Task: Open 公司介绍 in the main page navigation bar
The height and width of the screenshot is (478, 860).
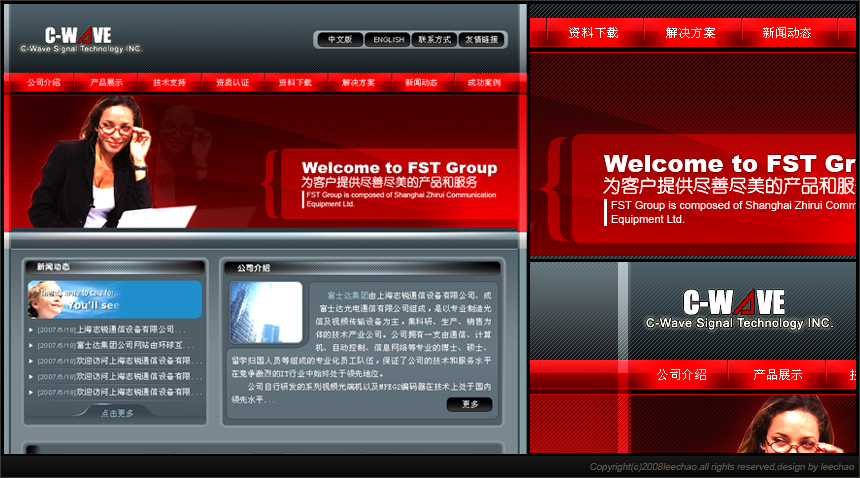Action: tap(44, 83)
